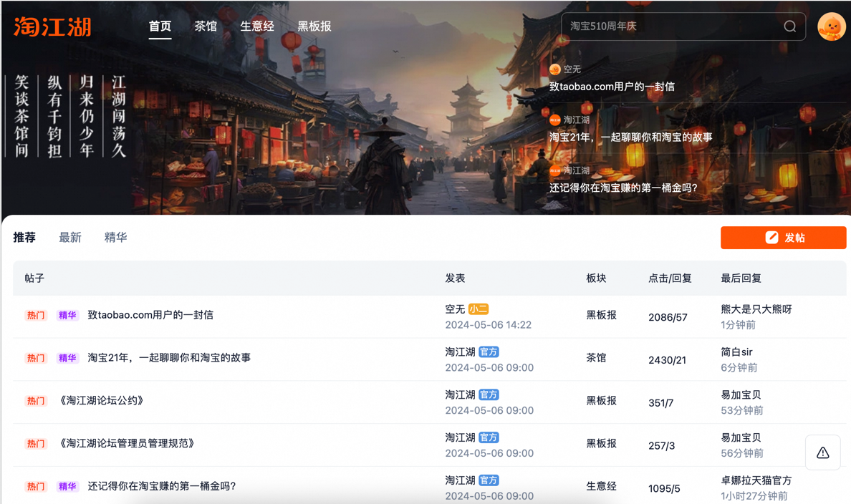
Task: Click 生意经 board in 第一桶金 row
Action: point(601,487)
